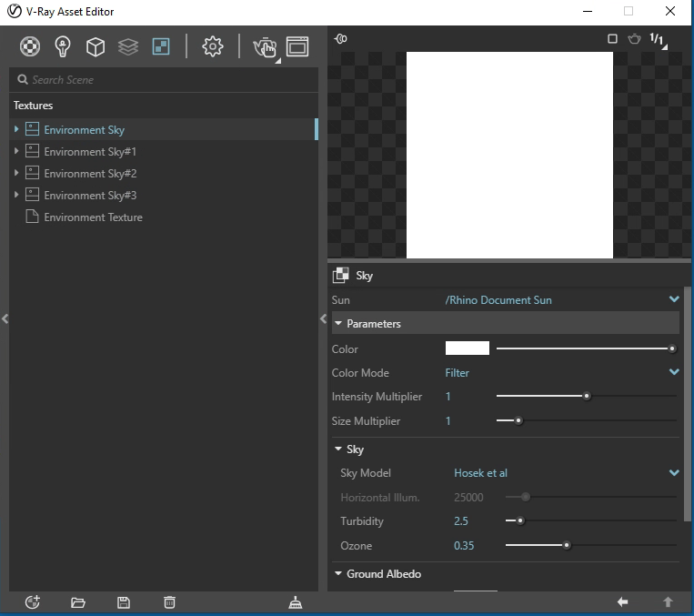The image size is (694, 616).
Task: Click the Environment Sky#1 texture icon
Action: [x=32, y=151]
